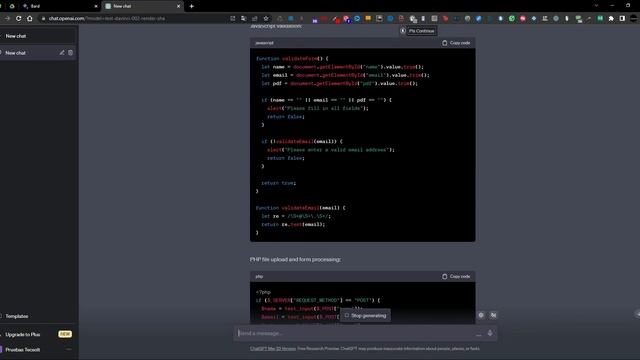This screenshot has width=640, height=360.
Task: Open tab search dropdown in title bar
Action: [596, 6]
